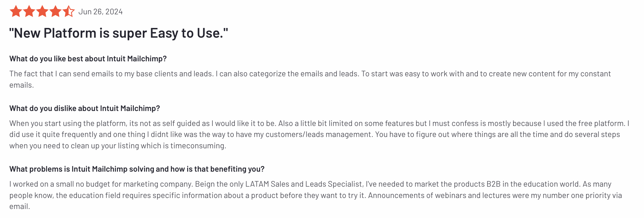The image size is (644, 218).
Task: Click the half-filled fifth rating star
Action: click(x=69, y=12)
